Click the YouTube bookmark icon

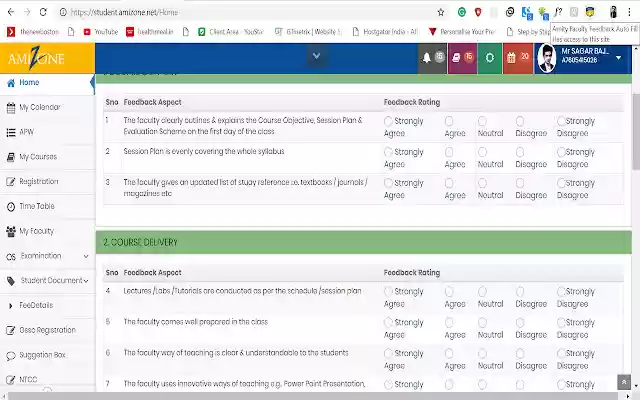coord(87,32)
